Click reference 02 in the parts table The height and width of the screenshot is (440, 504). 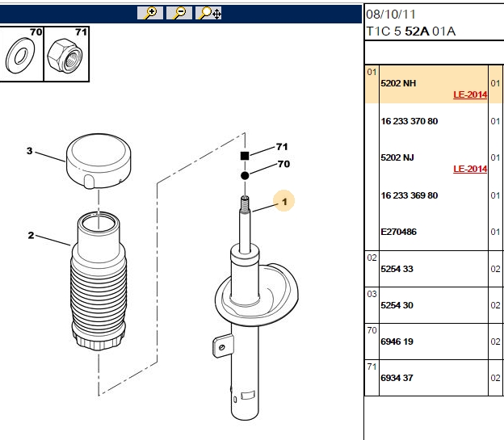click(372, 258)
